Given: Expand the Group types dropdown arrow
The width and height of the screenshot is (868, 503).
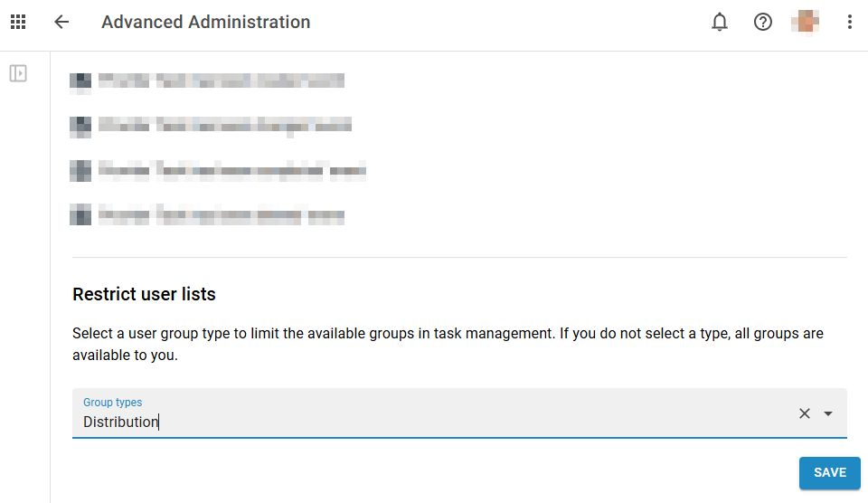Looking at the screenshot, I should click(x=828, y=413).
